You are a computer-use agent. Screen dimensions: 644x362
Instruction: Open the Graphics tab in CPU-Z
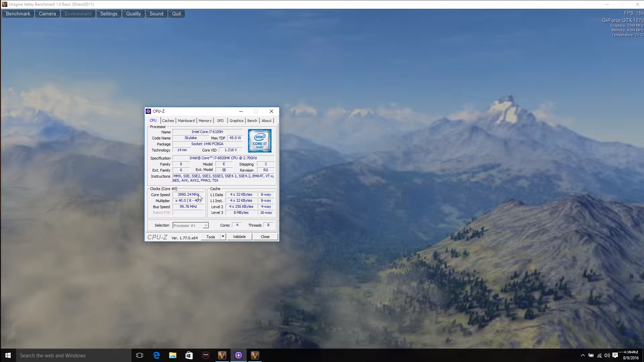(236, 121)
